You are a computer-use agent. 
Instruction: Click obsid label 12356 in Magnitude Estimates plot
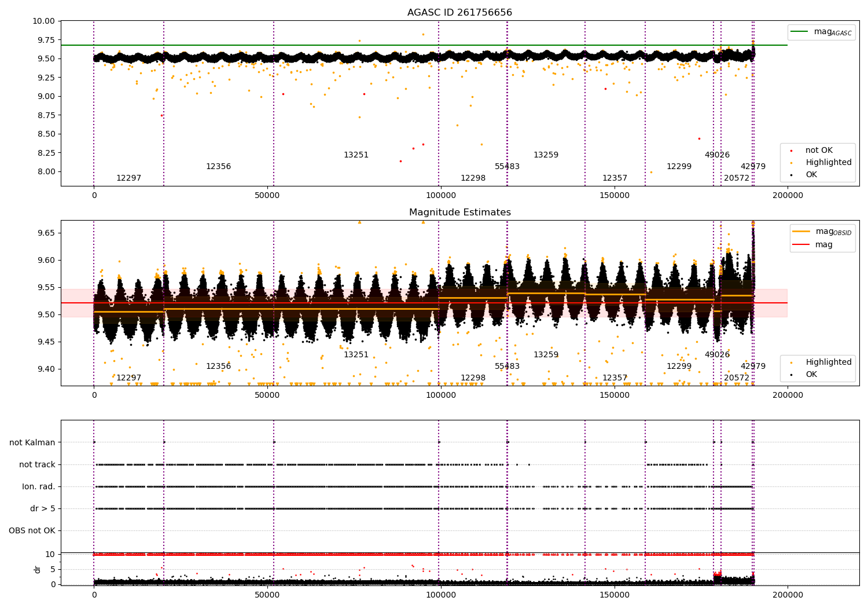point(218,367)
